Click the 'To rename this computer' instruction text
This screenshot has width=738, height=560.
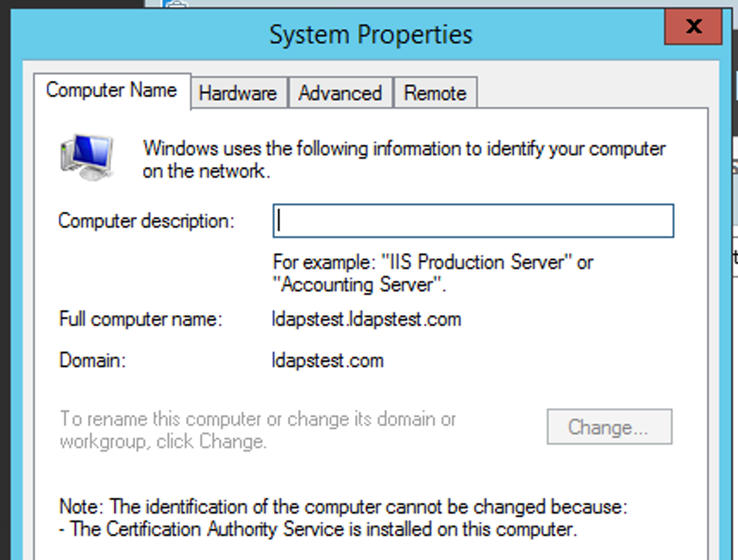click(x=258, y=420)
